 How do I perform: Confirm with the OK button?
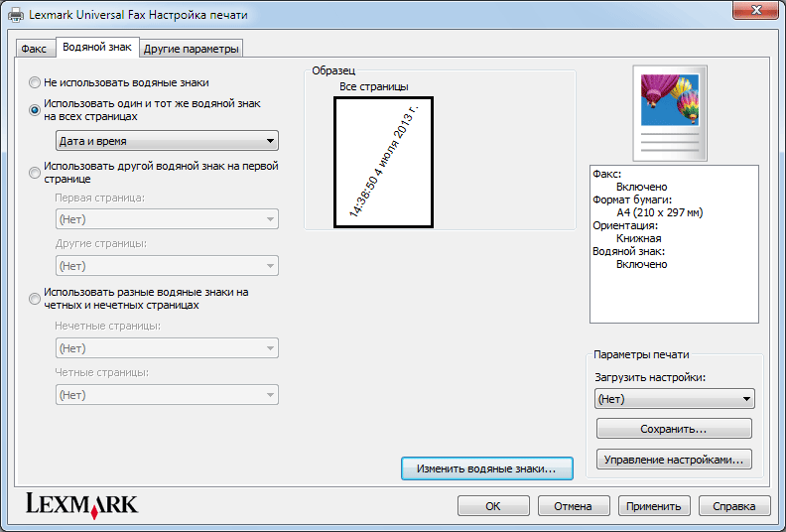pos(493,506)
